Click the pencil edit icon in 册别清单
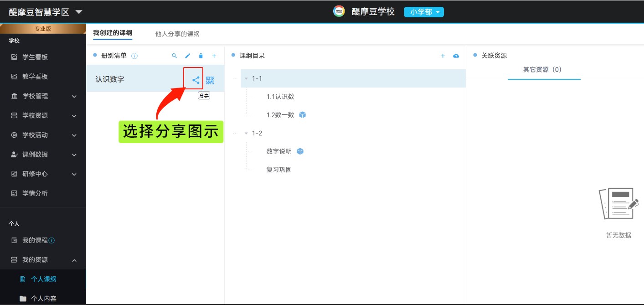 pyautogui.click(x=187, y=56)
